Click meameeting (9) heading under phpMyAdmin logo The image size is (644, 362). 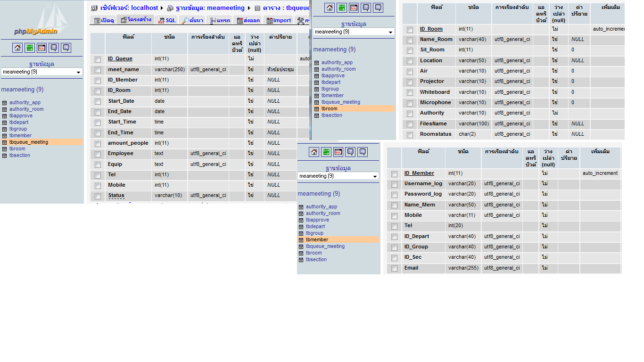pos(22,90)
